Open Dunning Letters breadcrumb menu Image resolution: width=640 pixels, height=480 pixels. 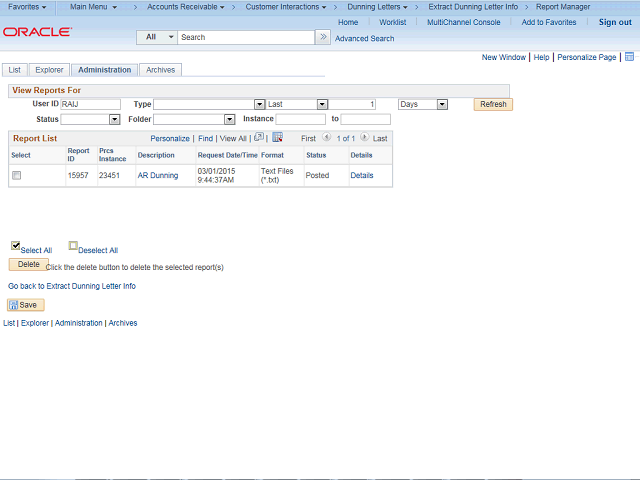377,7
